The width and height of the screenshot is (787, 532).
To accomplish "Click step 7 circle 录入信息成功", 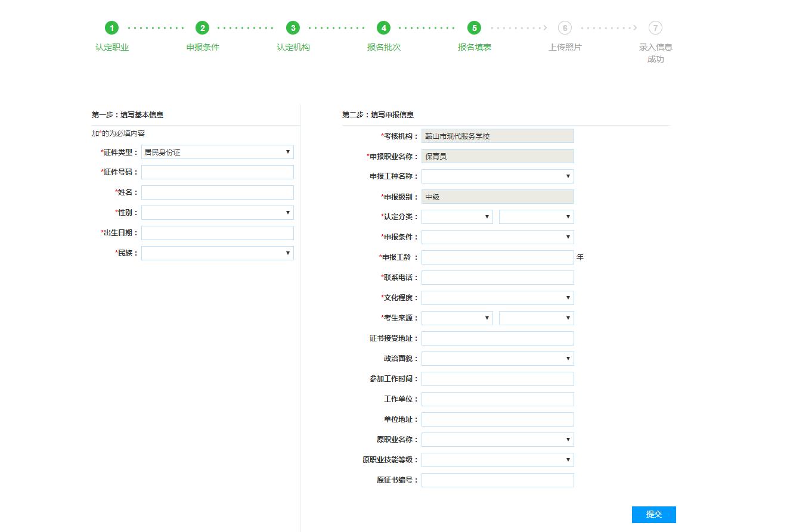I will 655,28.
